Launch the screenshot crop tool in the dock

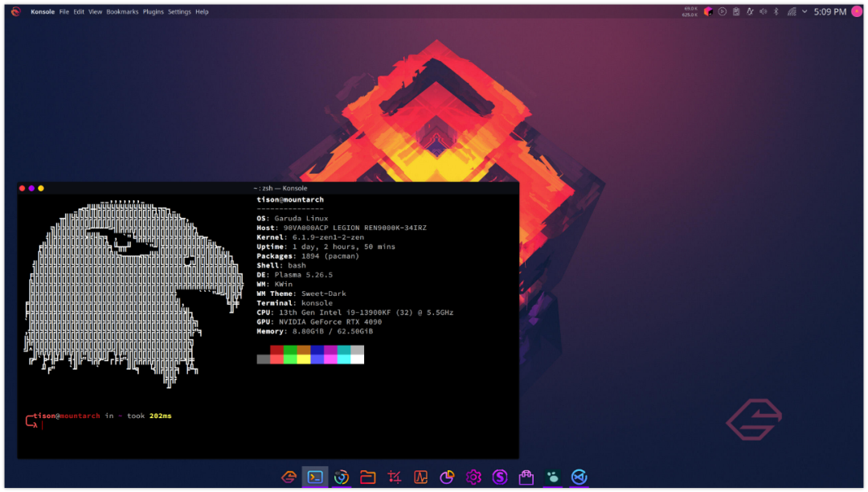click(394, 477)
